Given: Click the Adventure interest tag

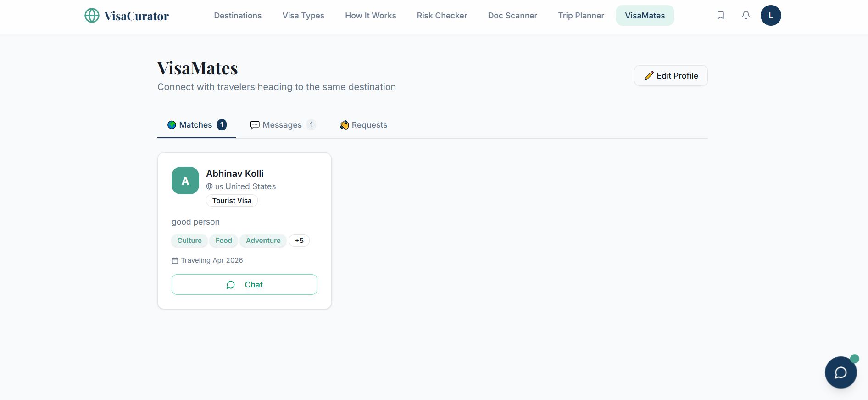Looking at the screenshot, I should pyautogui.click(x=263, y=241).
